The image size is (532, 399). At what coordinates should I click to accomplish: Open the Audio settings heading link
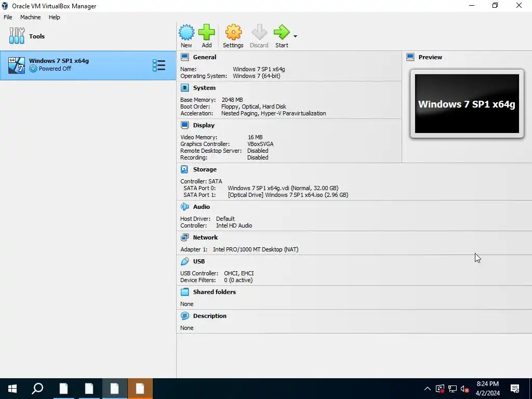point(202,207)
